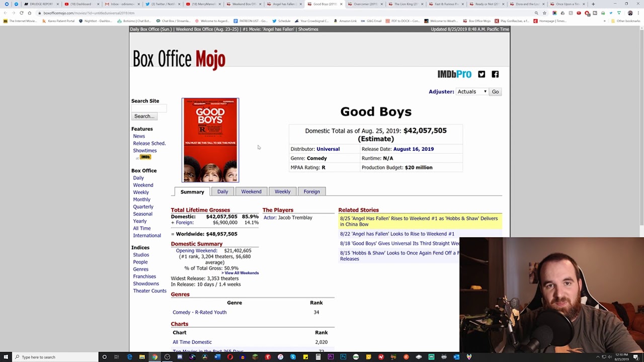644x362 pixels.
Task: Open the August 16, 2019 release date link
Action: (414, 149)
